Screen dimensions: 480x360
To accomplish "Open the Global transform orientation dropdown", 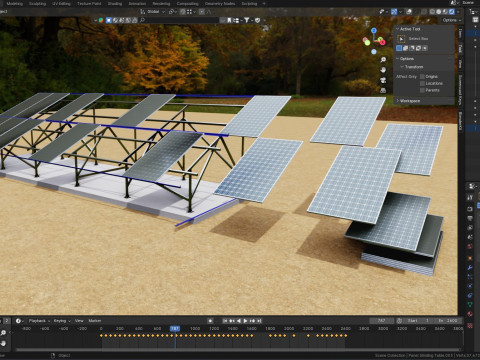I will [153, 12].
